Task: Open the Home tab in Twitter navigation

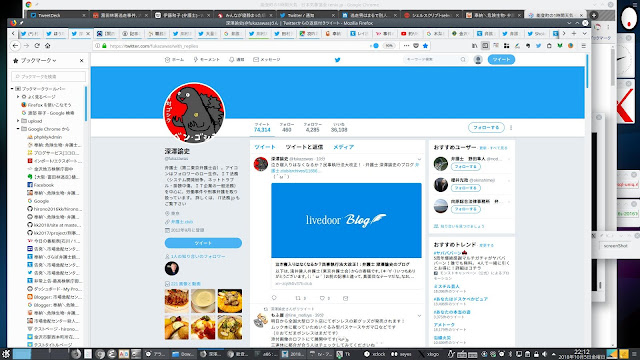Action: click(x=174, y=60)
